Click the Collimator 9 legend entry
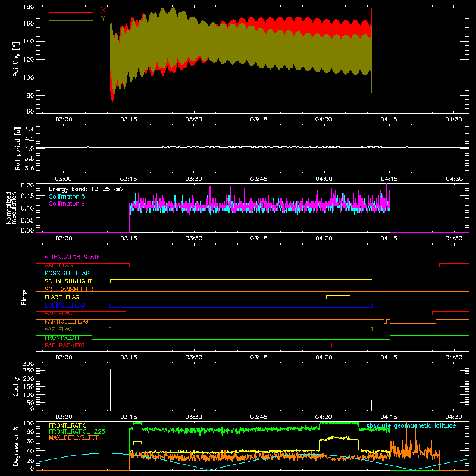The width and height of the screenshot is (476, 476). point(67,203)
